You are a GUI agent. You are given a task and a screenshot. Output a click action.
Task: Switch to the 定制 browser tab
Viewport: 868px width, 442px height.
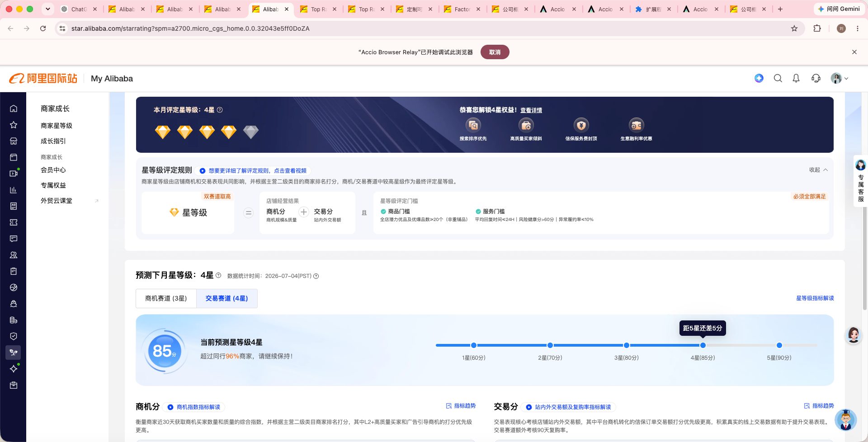(x=414, y=9)
